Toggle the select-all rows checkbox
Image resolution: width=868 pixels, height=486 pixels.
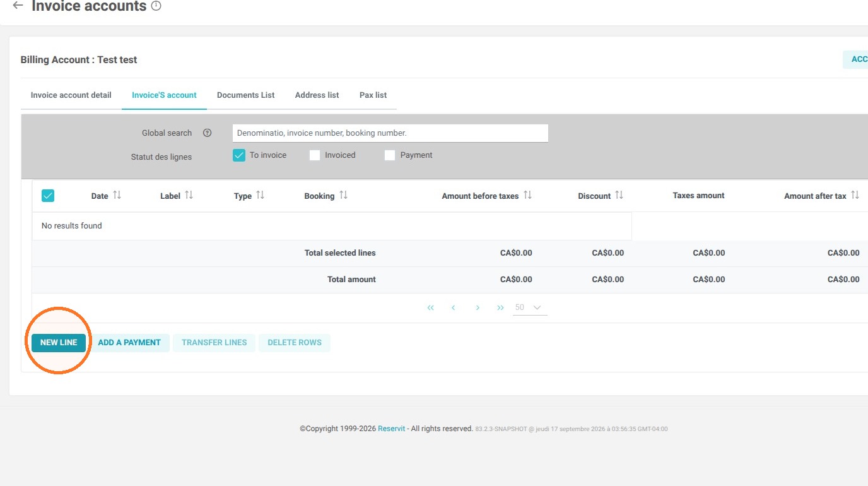coord(48,196)
